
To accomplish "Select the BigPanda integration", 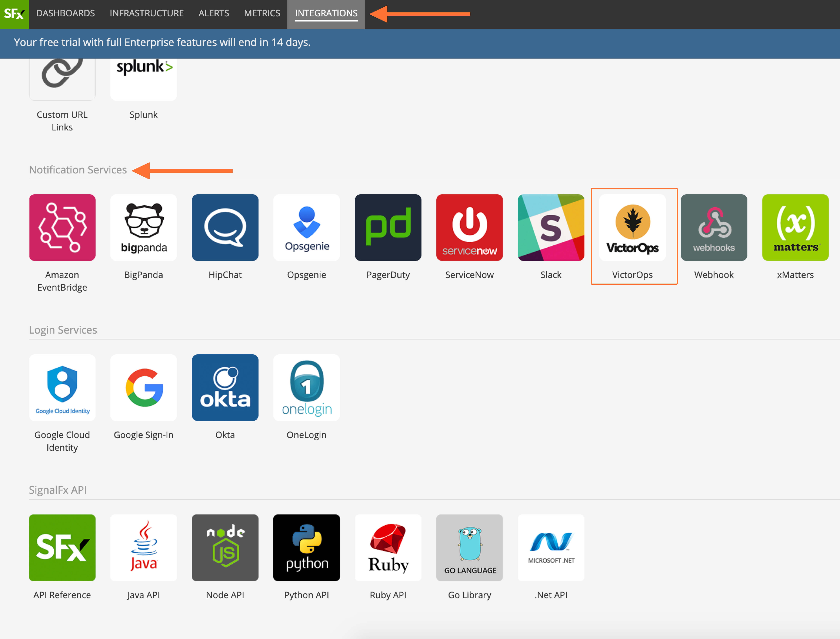I will pos(143,227).
